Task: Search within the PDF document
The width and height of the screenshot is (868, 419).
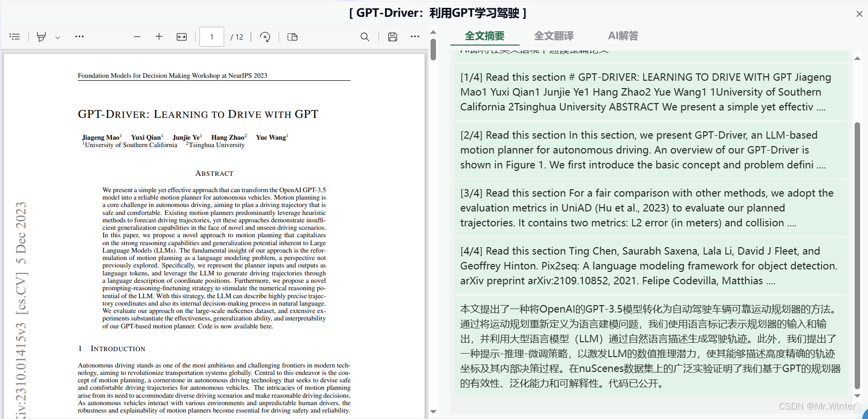Action: click(365, 37)
